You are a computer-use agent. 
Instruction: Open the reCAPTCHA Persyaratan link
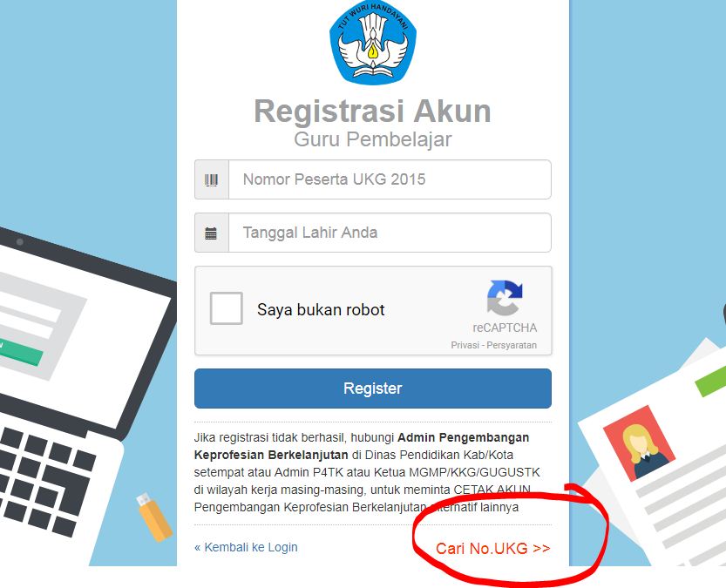(x=512, y=345)
